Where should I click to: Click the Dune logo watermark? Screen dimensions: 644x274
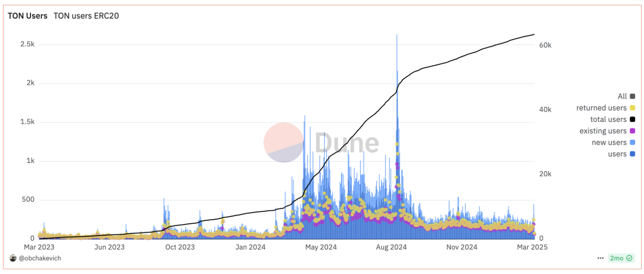[322, 143]
